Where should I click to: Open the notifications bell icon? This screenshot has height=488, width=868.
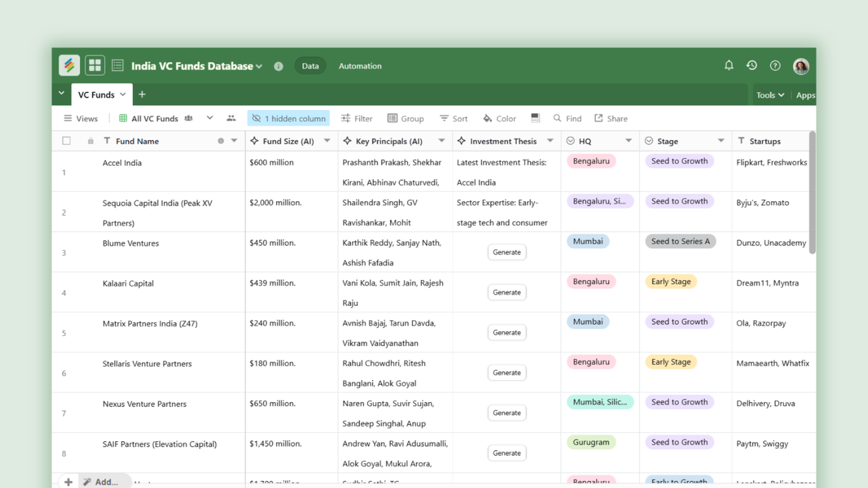(728, 65)
